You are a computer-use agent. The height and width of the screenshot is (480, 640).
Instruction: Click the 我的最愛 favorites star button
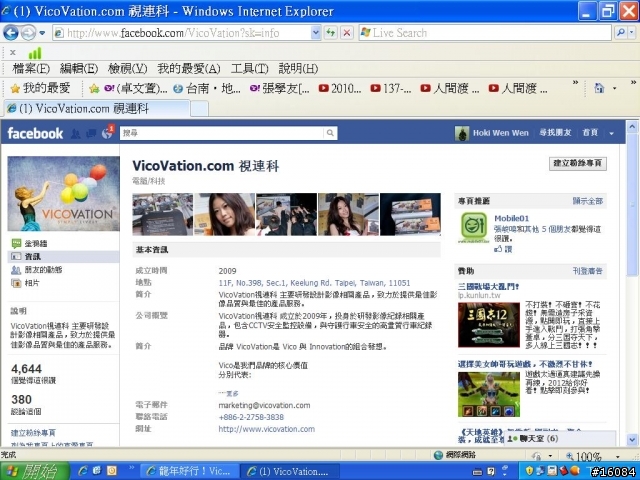click(40, 88)
